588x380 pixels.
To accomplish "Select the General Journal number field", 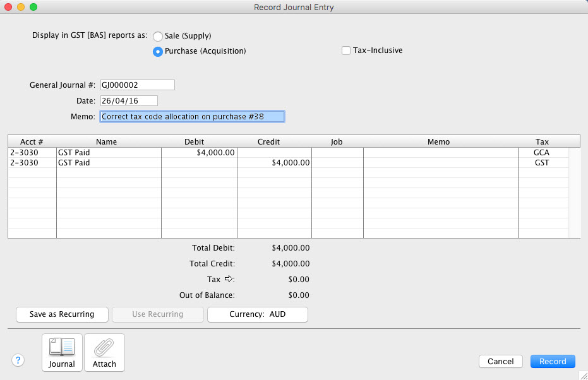I will click(x=137, y=85).
